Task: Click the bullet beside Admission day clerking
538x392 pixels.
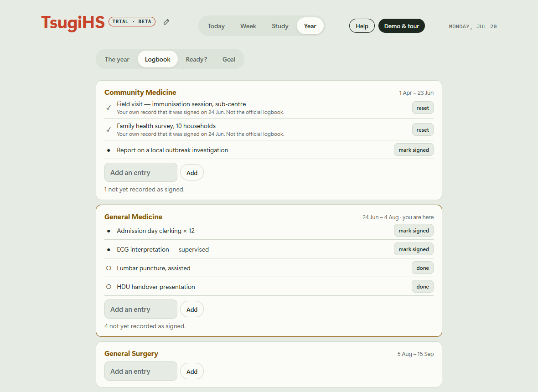Action: click(x=109, y=231)
